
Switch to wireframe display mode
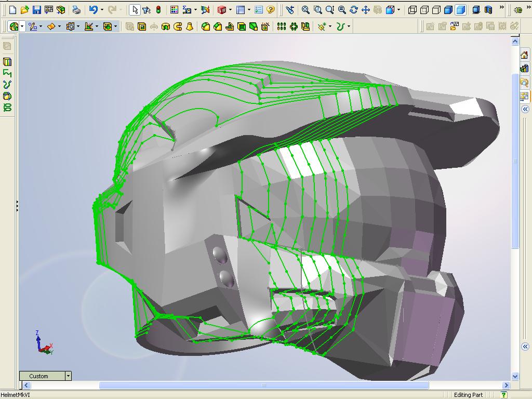click(x=412, y=10)
